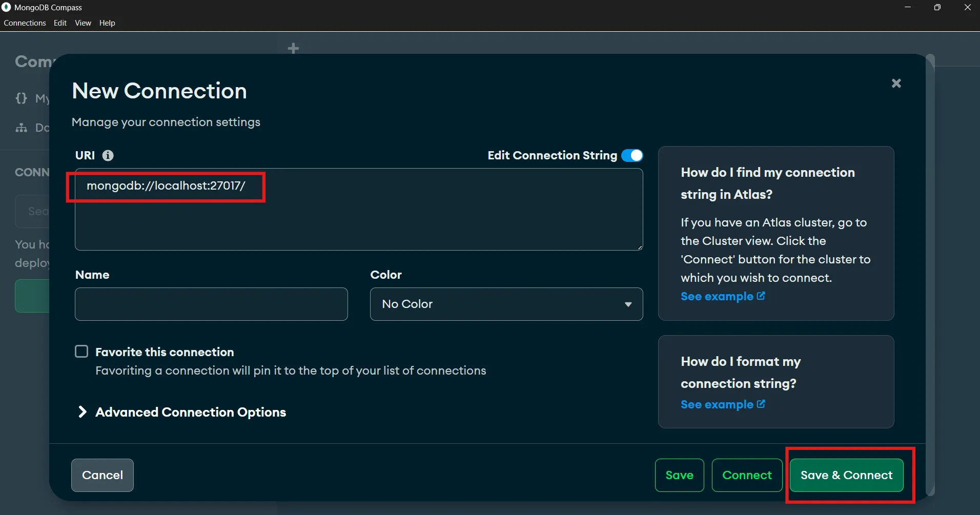This screenshot has width=980, height=515.
Task: Click the resize grip of the URI text area
Action: [640, 247]
